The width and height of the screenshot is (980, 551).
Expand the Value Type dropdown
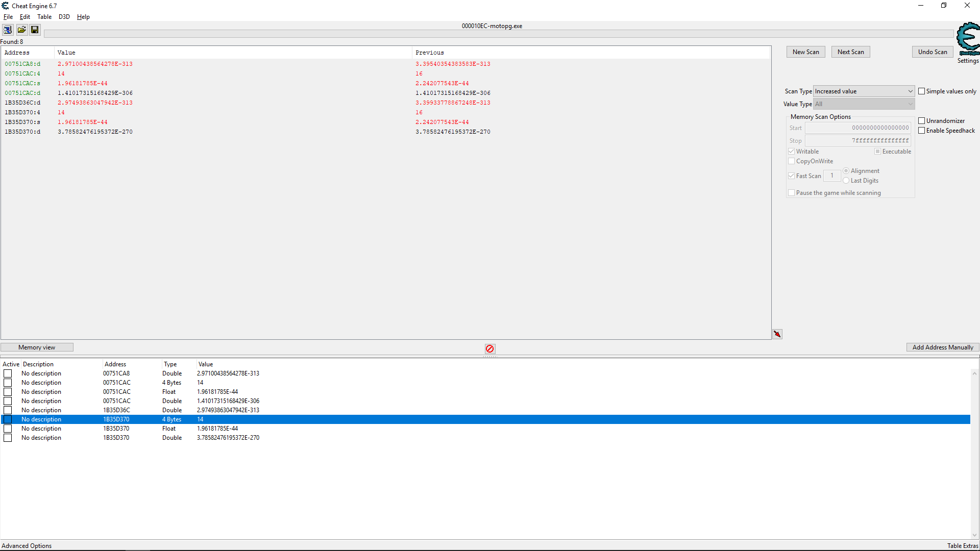[x=911, y=104]
